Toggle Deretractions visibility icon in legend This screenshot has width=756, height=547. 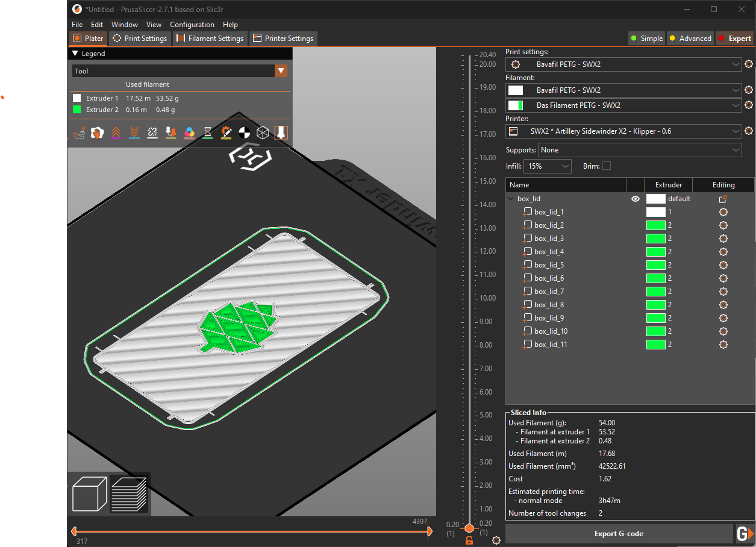[134, 132]
